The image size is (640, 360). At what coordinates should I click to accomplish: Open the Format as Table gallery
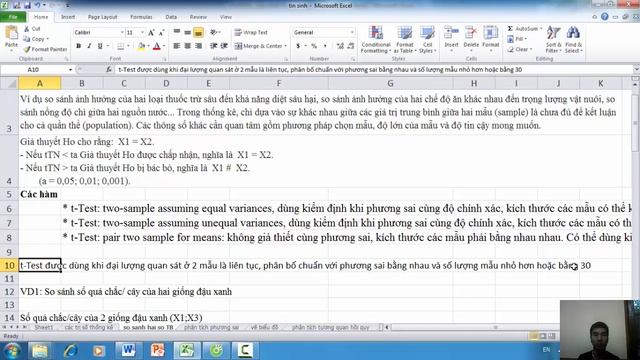[x=404, y=39]
